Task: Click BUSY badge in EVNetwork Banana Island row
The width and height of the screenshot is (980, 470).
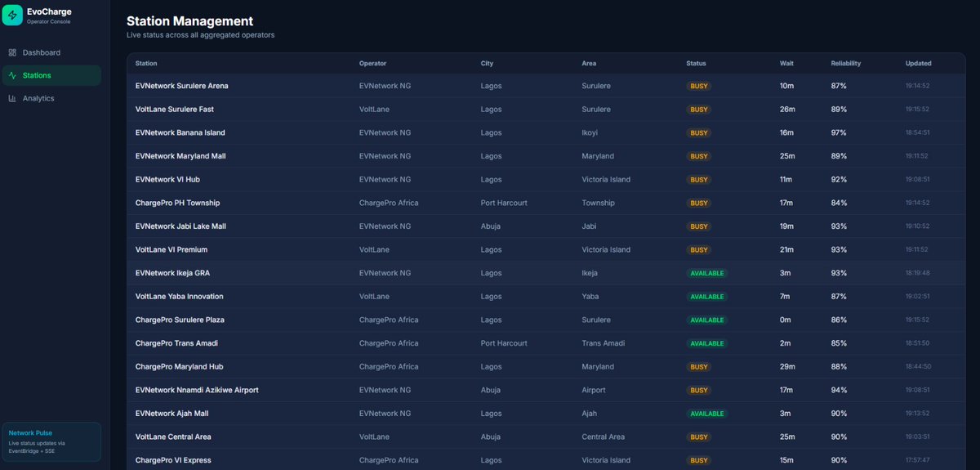Action: click(x=699, y=132)
